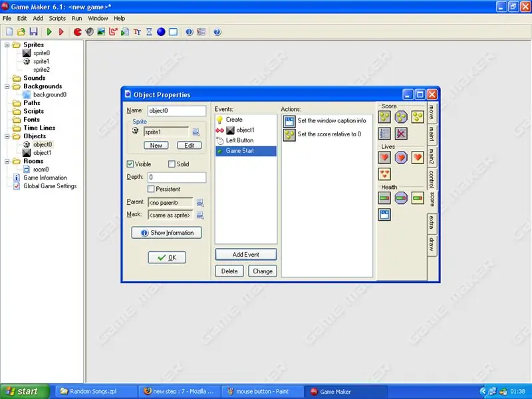Pick the Draw Lives action icon
This screenshot has width=532, height=399.
pos(418,158)
